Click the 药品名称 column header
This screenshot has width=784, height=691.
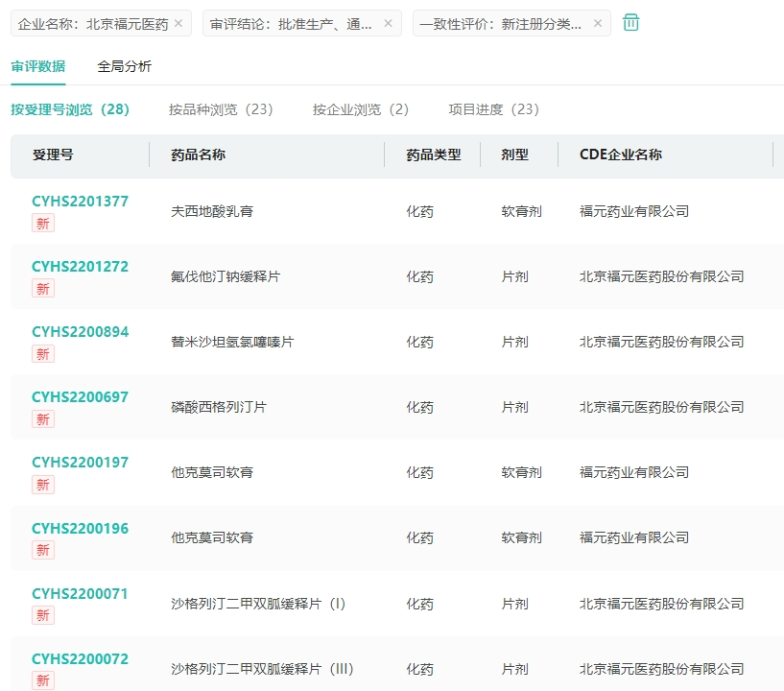coord(198,155)
